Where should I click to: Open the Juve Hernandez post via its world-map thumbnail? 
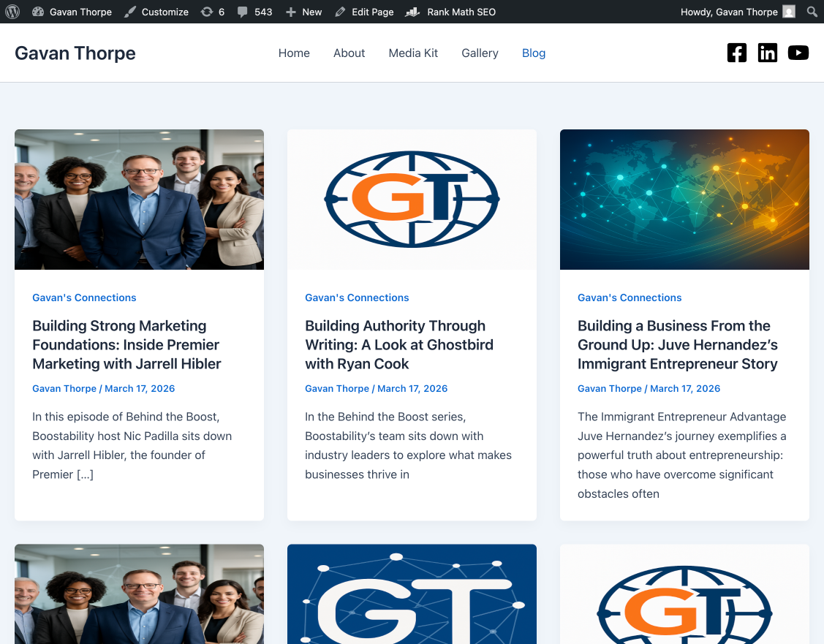tap(684, 199)
